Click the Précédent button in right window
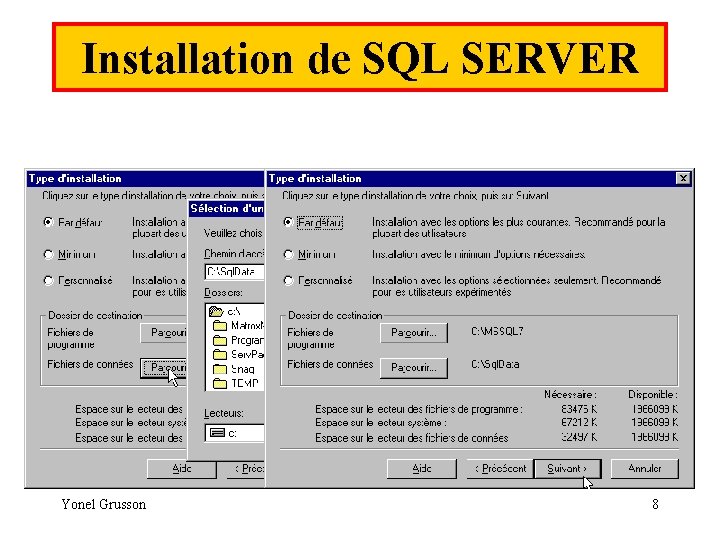This screenshot has height=540, width=720. coord(500,469)
